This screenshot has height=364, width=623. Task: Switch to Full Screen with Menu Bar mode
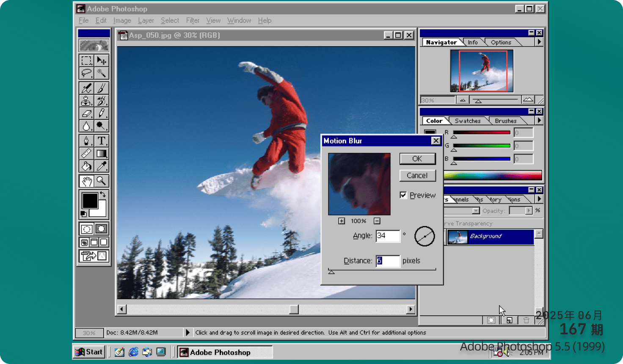click(94, 243)
